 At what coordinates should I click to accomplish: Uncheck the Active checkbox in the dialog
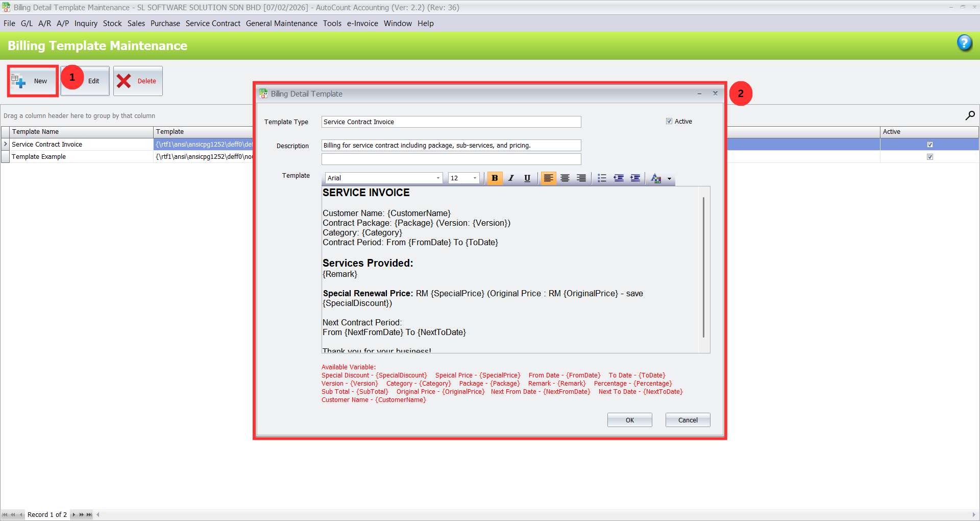[x=669, y=121]
